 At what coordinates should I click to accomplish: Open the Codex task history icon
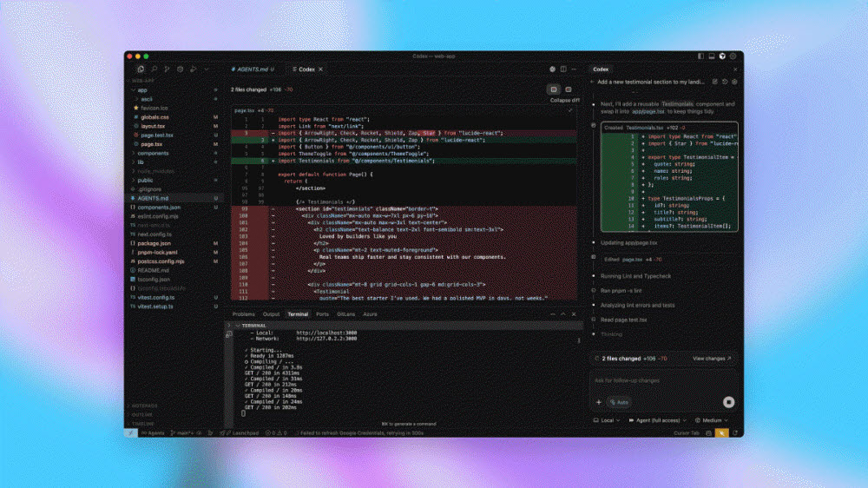click(725, 82)
